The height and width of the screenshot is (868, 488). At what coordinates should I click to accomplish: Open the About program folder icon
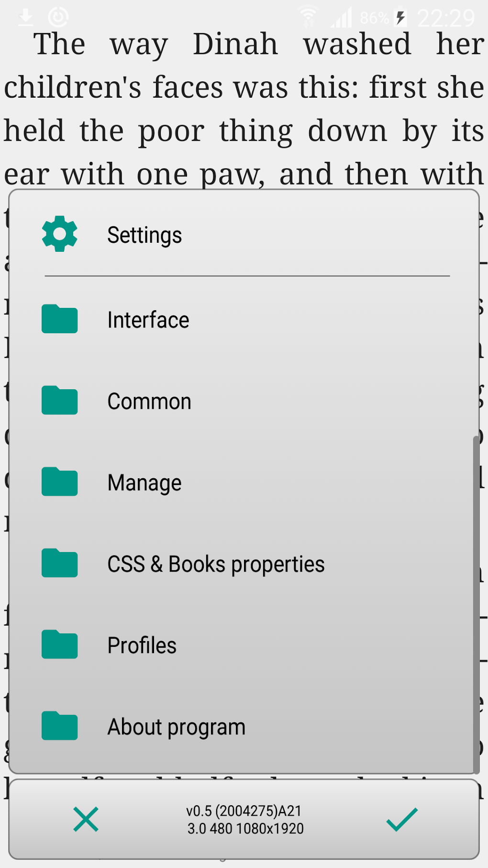click(59, 726)
